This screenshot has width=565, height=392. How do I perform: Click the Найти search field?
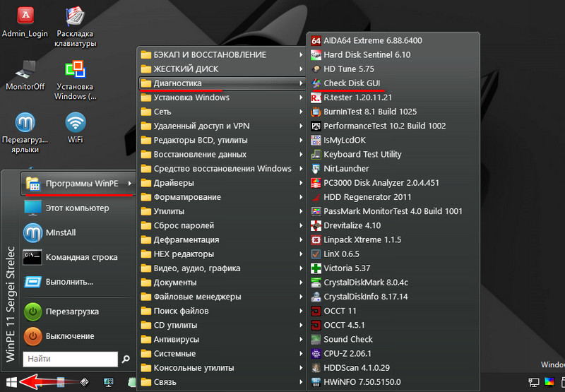coord(70,359)
